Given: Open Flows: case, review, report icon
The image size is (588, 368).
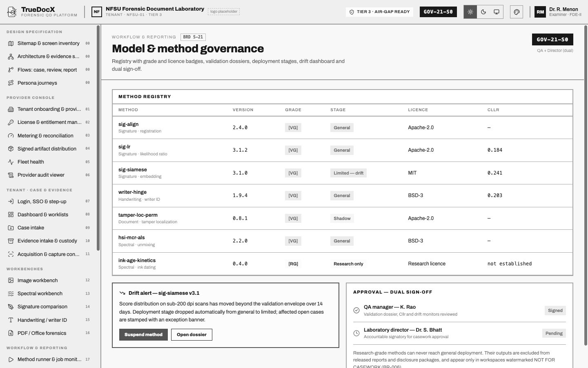Looking at the screenshot, I should [x=11, y=70].
